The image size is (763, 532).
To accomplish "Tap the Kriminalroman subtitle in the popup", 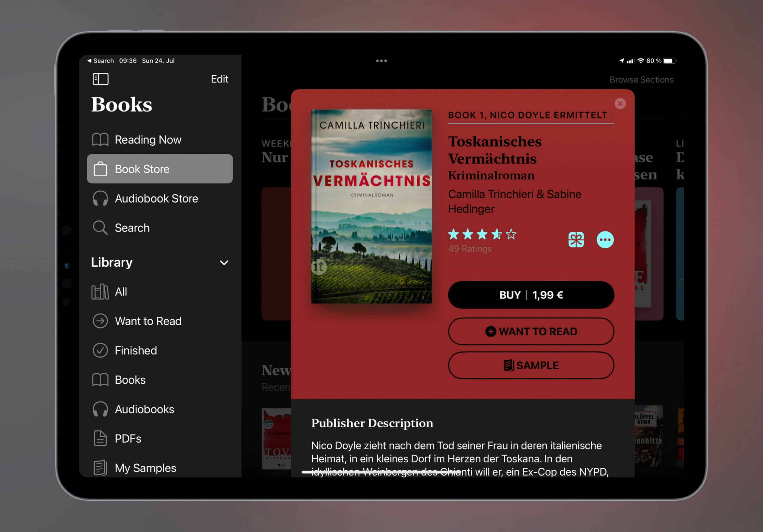I will click(491, 175).
